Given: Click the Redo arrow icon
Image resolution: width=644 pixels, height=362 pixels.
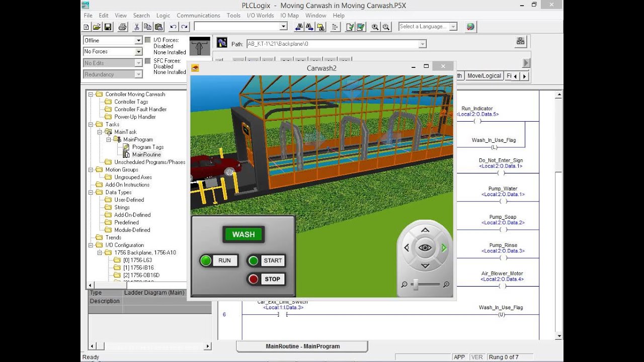Looking at the screenshot, I should [184, 27].
